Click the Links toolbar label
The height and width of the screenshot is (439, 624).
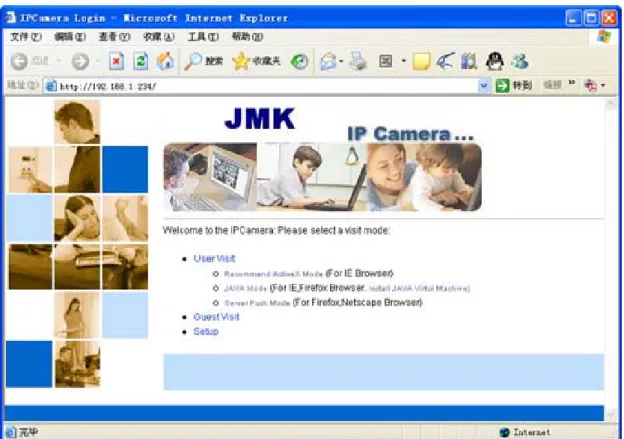click(552, 85)
